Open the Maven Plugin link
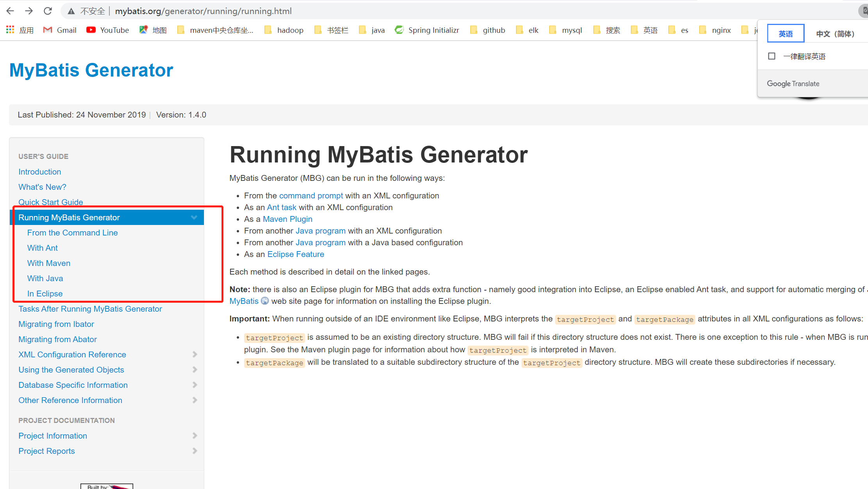The image size is (868, 489). (x=288, y=219)
